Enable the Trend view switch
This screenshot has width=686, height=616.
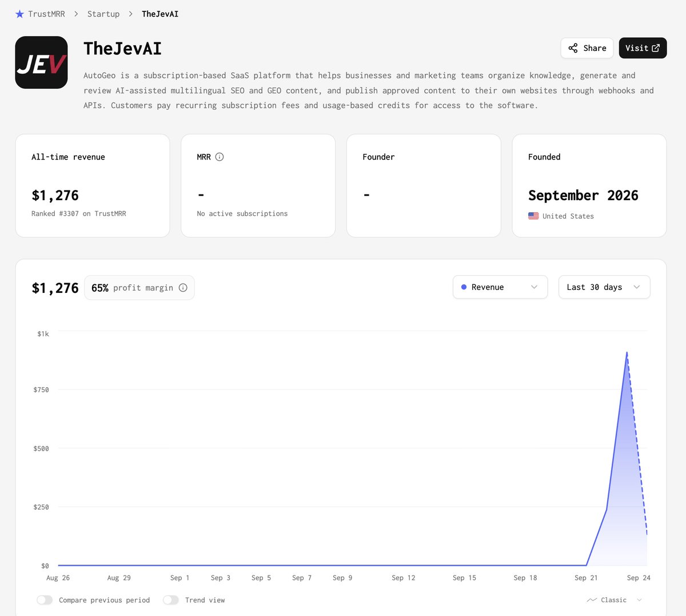[x=171, y=600]
